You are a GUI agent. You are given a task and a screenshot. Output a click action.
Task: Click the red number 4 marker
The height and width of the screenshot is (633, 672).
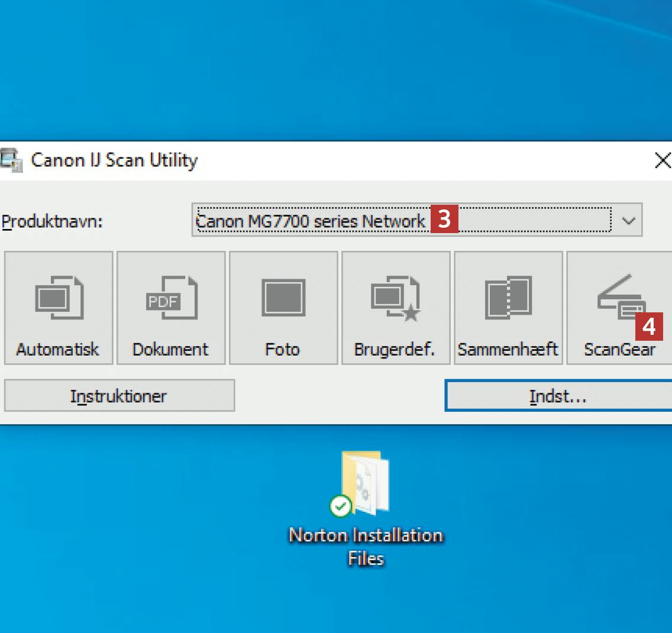(649, 326)
